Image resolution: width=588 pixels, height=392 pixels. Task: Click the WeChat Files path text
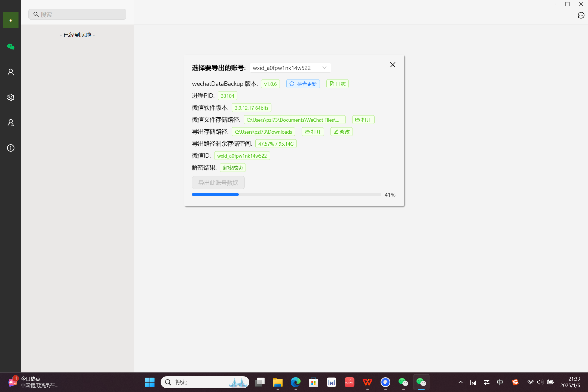295,120
